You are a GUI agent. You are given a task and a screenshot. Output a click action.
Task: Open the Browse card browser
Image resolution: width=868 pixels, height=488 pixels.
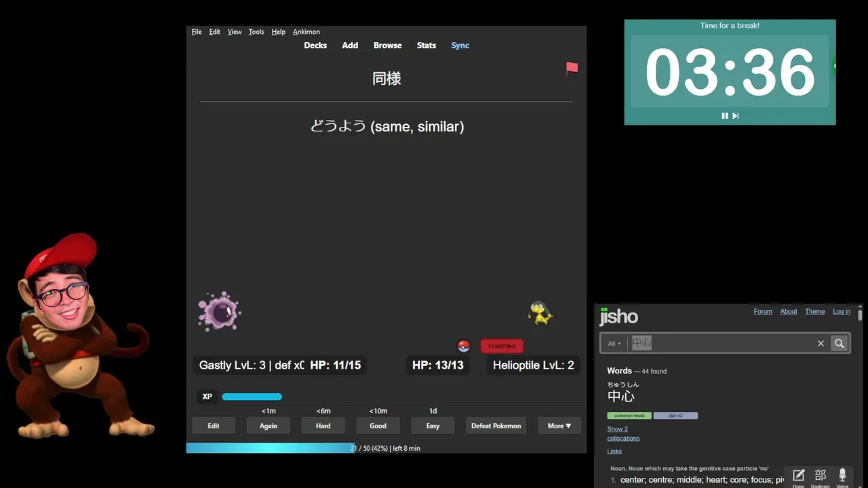(388, 45)
